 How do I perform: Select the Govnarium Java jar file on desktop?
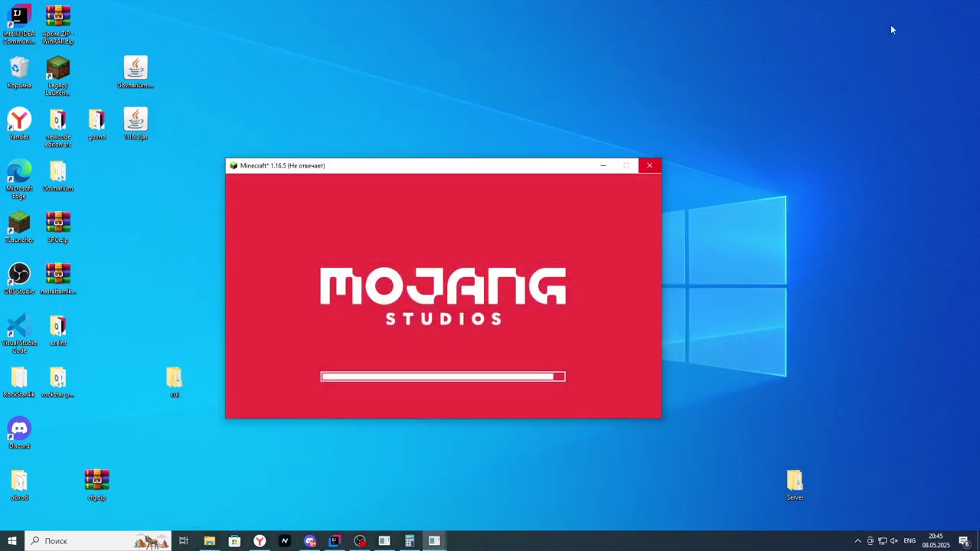click(136, 73)
